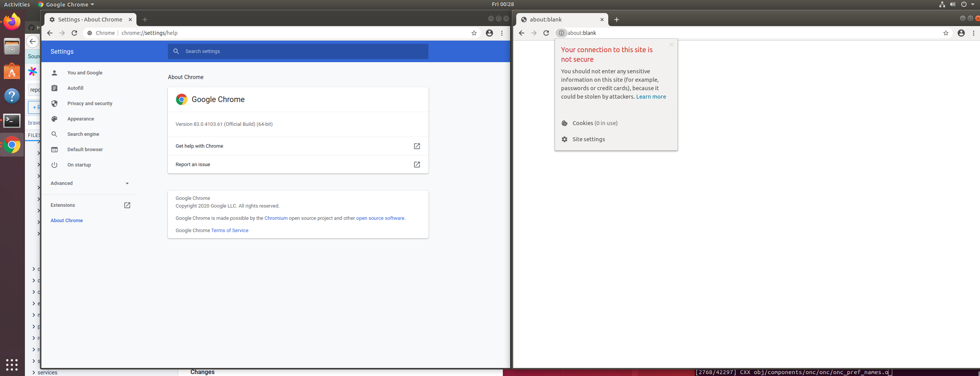Open system menu arrow in top bar
This screenshot has width=980, height=376.
pyautogui.click(x=973, y=4)
